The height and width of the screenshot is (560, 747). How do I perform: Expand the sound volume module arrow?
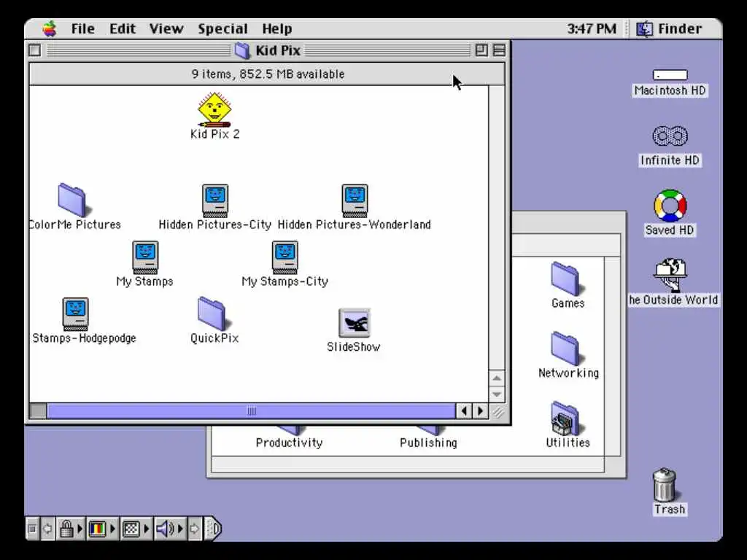[x=180, y=529]
